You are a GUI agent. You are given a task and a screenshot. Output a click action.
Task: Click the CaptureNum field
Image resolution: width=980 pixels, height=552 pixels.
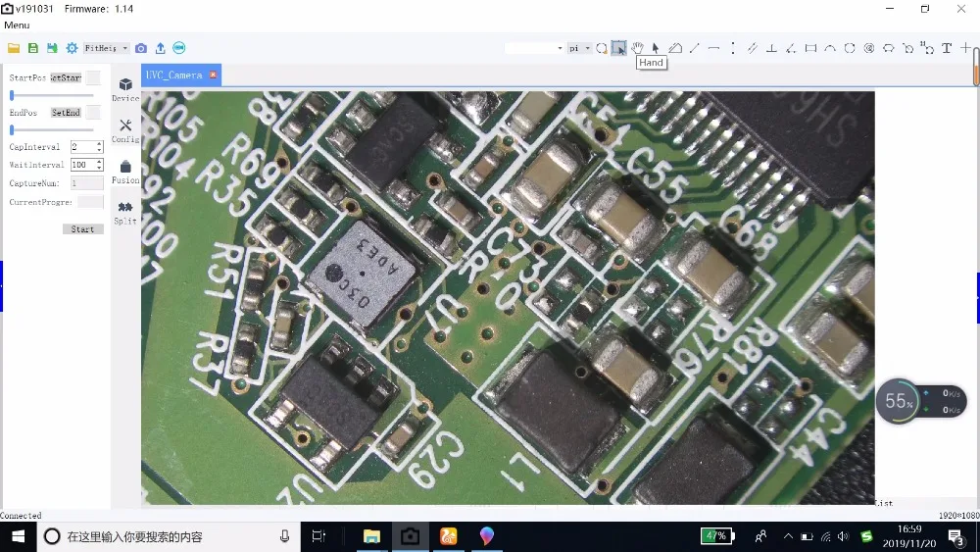87,183
